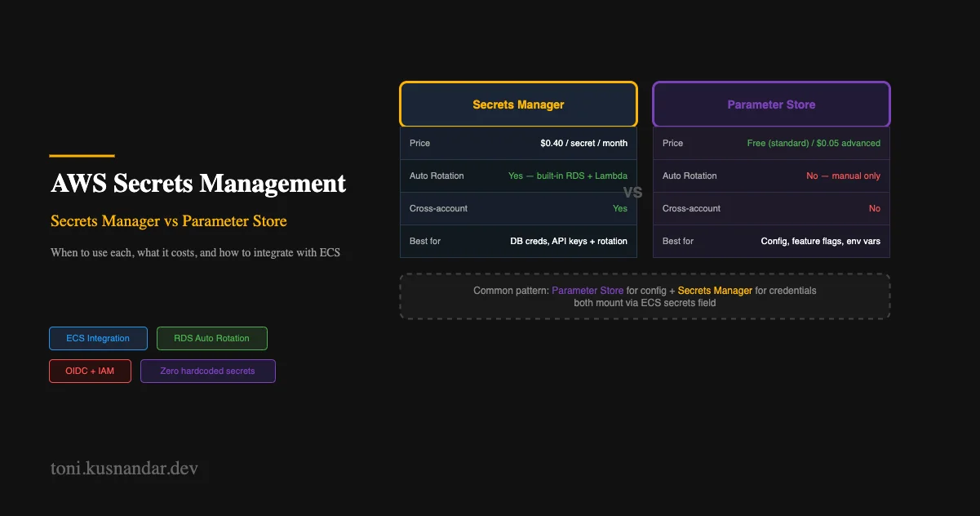This screenshot has width=980, height=516.
Task: Click the Secrets Manager vs Parameter Store subtitle
Action: click(169, 221)
